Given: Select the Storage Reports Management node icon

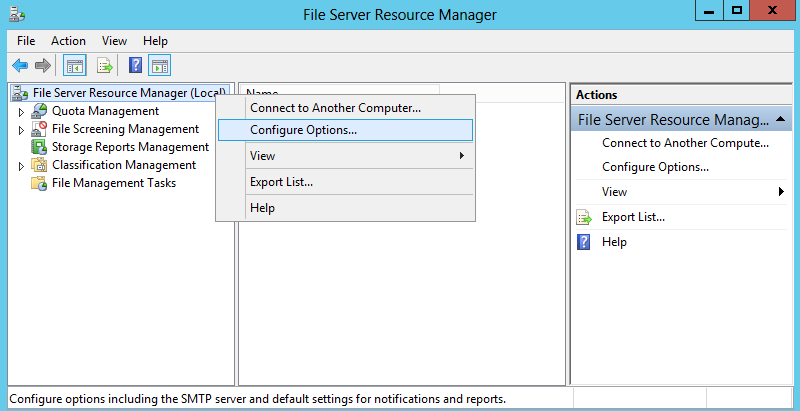Looking at the screenshot, I should (39, 147).
